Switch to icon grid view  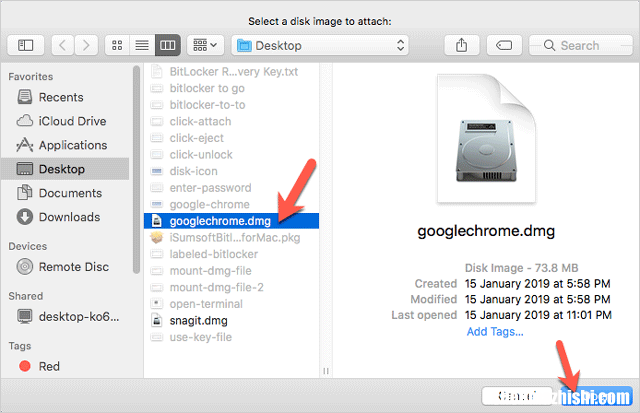pyautogui.click(x=117, y=45)
